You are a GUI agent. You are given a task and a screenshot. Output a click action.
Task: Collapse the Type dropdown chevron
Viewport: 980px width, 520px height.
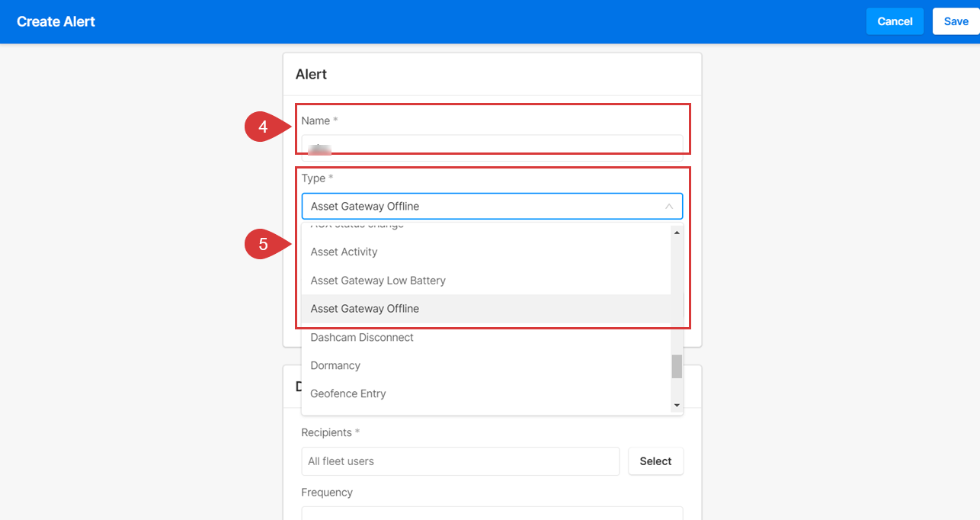click(x=669, y=207)
